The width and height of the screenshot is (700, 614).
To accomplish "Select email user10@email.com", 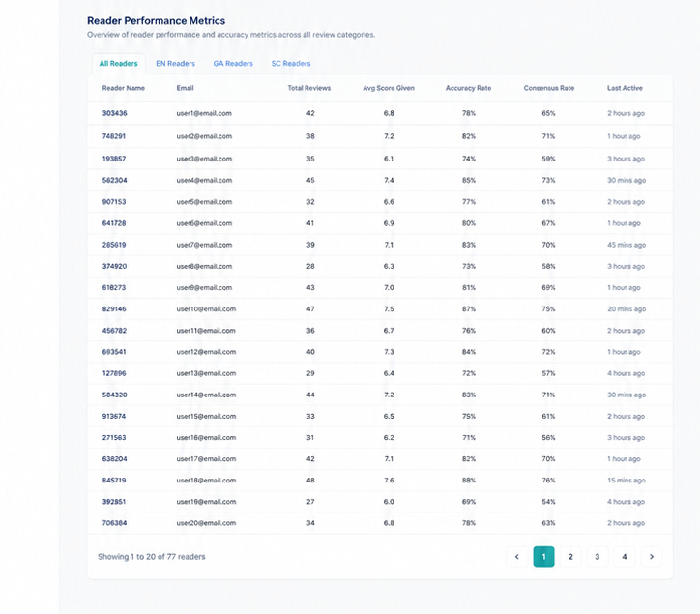I will tap(206, 309).
